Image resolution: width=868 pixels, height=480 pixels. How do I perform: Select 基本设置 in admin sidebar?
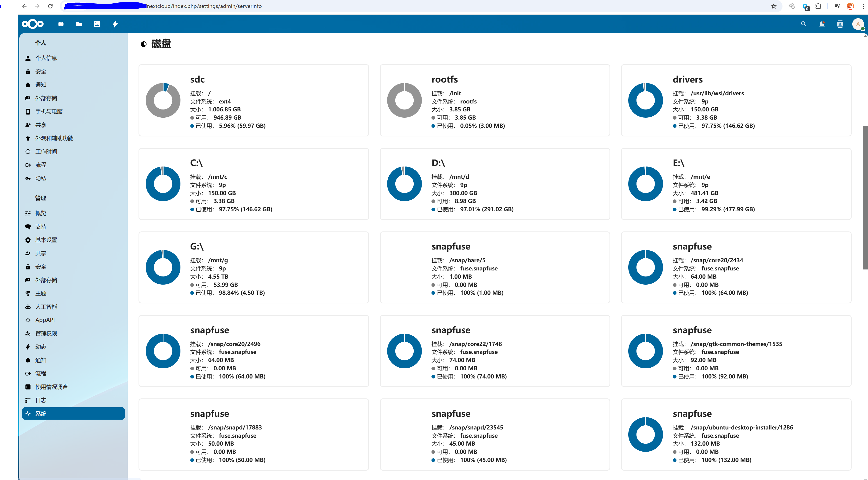click(46, 240)
